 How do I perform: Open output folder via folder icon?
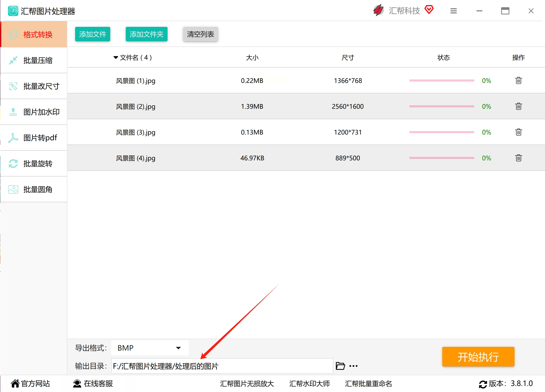tap(340, 366)
